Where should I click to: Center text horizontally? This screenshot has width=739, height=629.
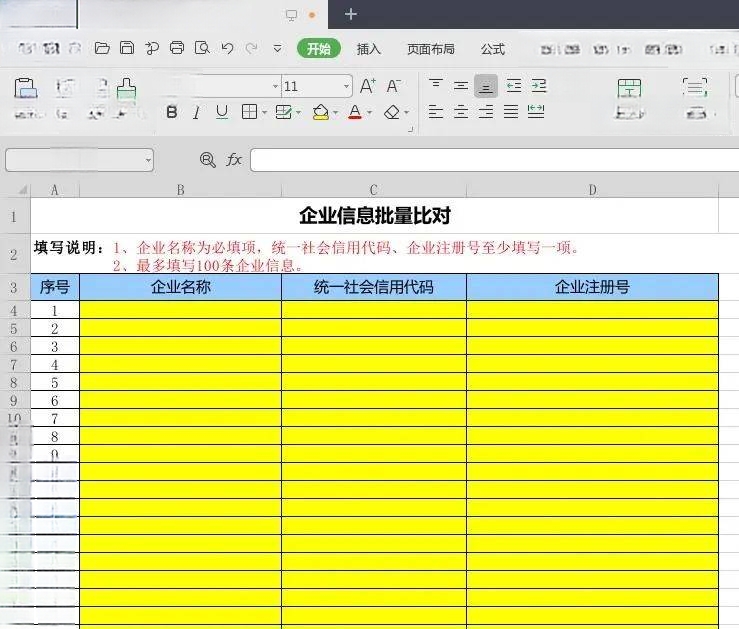coord(460,112)
